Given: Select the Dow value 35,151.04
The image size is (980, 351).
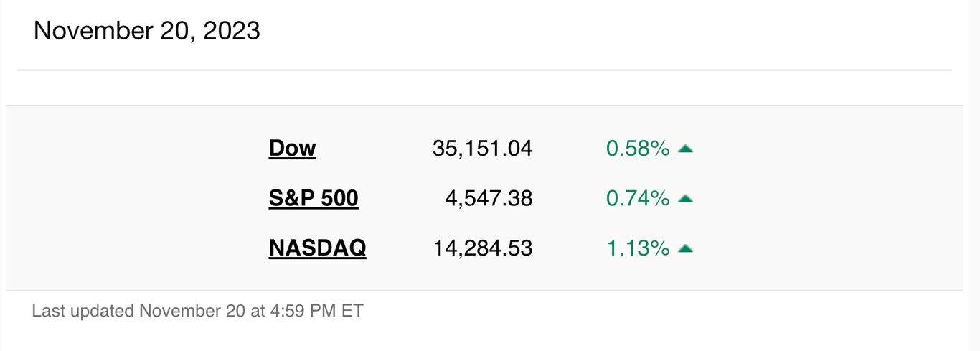Looking at the screenshot, I should pos(482,149).
